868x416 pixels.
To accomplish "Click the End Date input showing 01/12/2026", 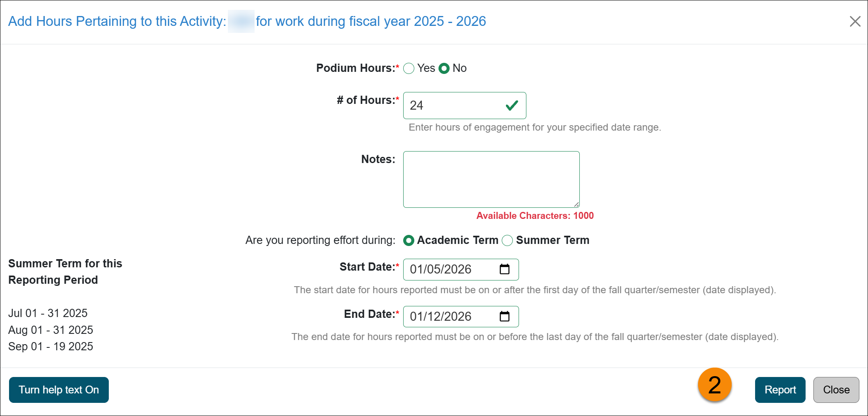I will pyautogui.click(x=448, y=316).
